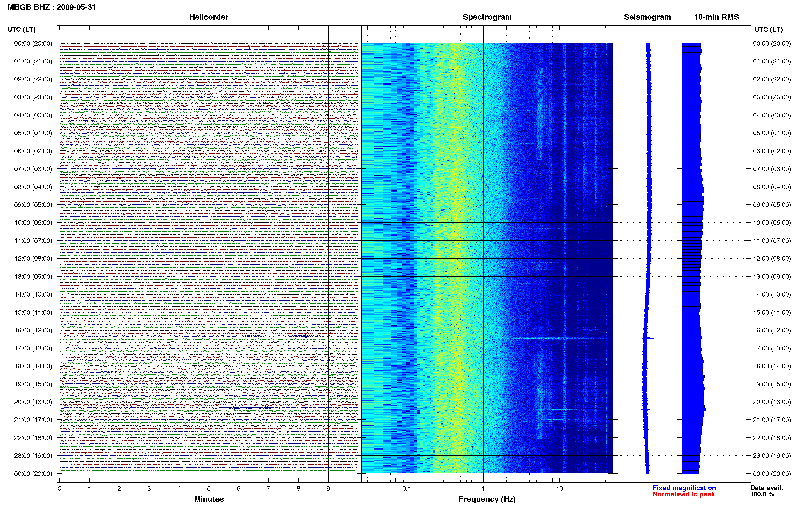Click minute tick '7' on Helicorder axis
The image size is (812, 508).
[268, 489]
